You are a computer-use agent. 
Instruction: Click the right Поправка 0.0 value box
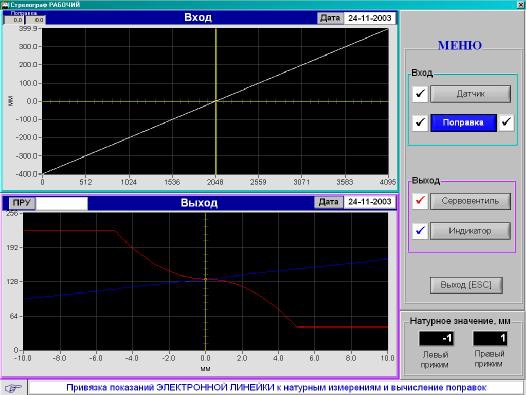(x=35, y=20)
